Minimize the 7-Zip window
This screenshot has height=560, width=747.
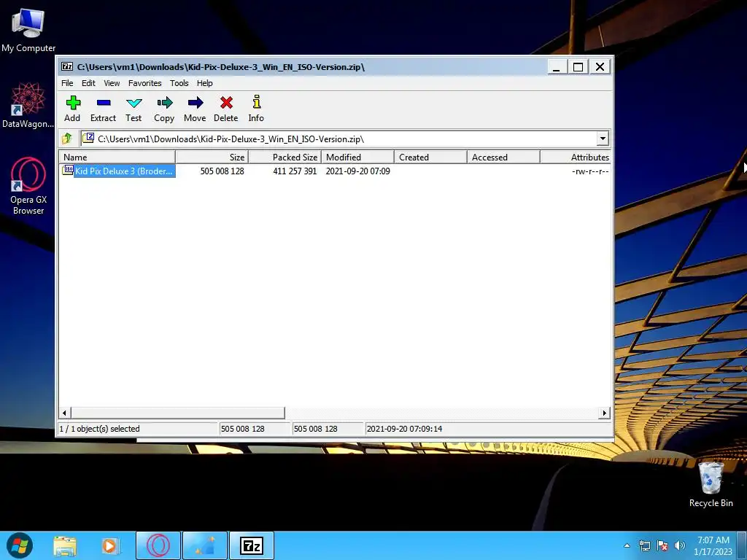556,66
